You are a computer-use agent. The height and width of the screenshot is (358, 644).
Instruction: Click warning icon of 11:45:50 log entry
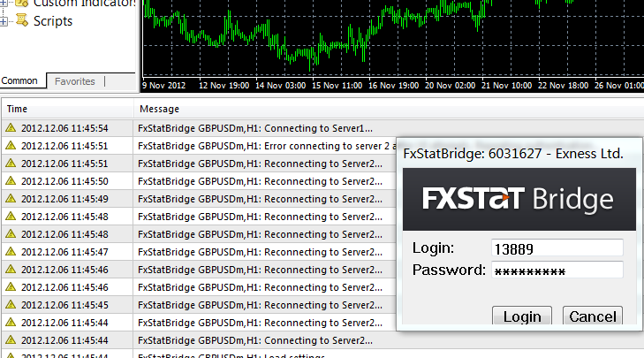(x=11, y=181)
